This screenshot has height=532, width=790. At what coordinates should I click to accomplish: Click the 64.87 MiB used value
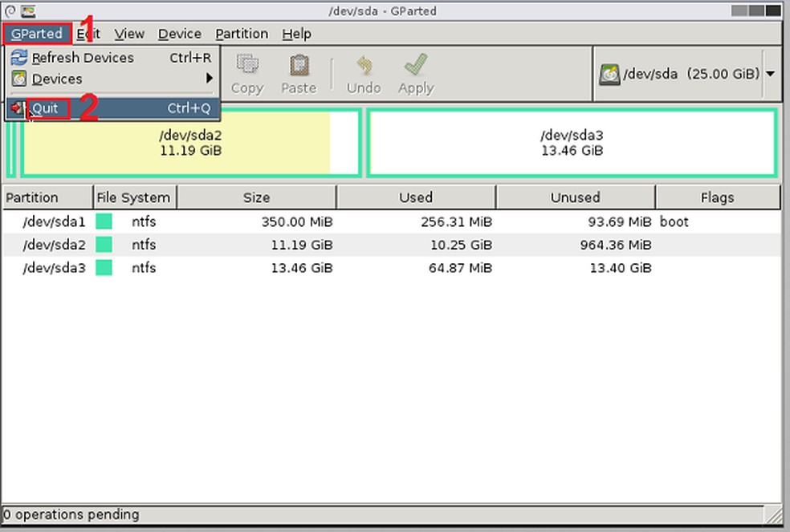[460, 267]
